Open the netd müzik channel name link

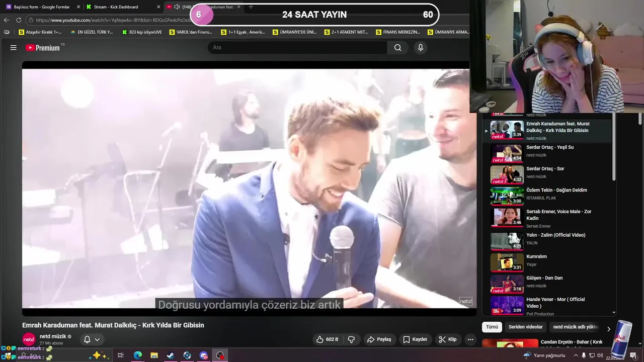coord(53,336)
